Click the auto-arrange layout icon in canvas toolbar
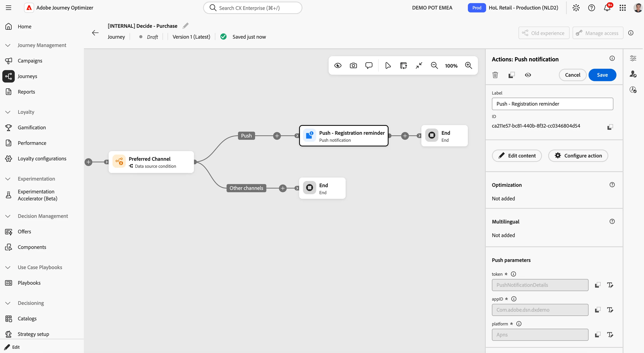Viewport: 644px width, 353px height. tap(403, 66)
